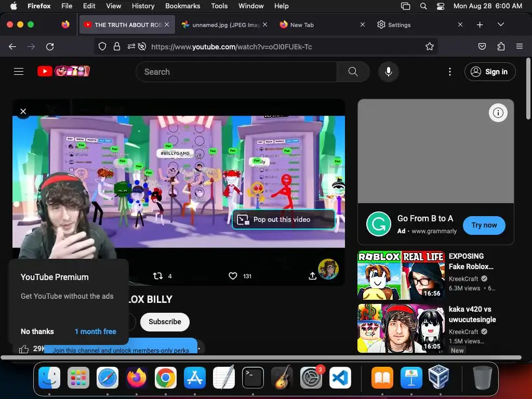
Task: Click the Grammarly ad logo
Action: 379,224
